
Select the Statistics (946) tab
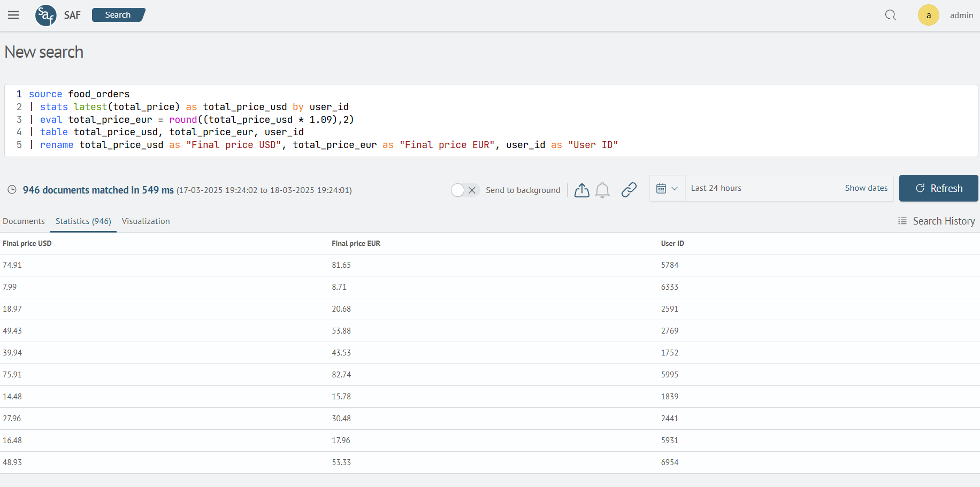pyautogui.click(x=83, y=221)
